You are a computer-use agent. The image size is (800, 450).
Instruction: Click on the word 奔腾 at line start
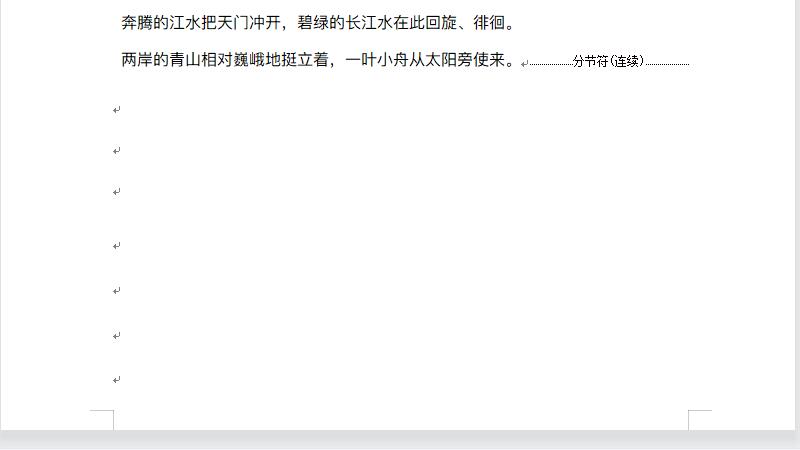pyautogui.click(x=137, y=23)
